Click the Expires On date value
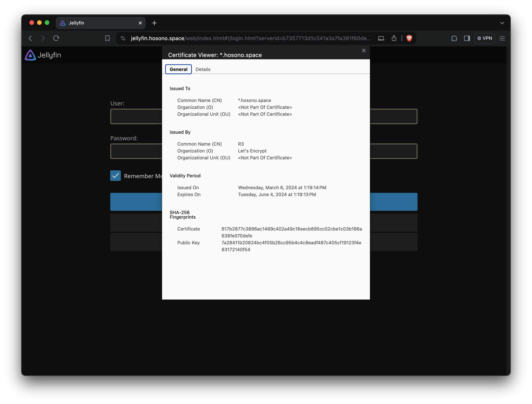This screenshot has width=532, height=404. coord(277,195)
